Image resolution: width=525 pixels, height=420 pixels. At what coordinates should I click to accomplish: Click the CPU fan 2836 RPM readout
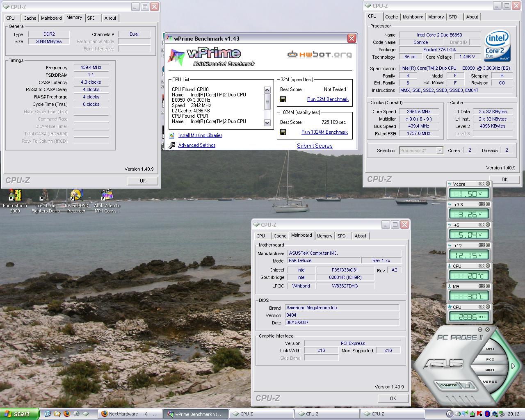[469, 317]
